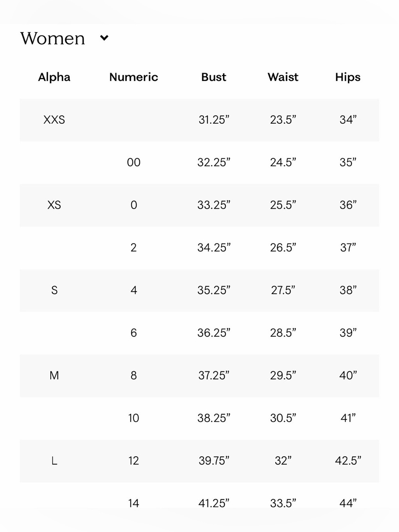The width and height of the screenshot is (399, 532).
Task: Select the XXS size row label
Action: point(54,120)
